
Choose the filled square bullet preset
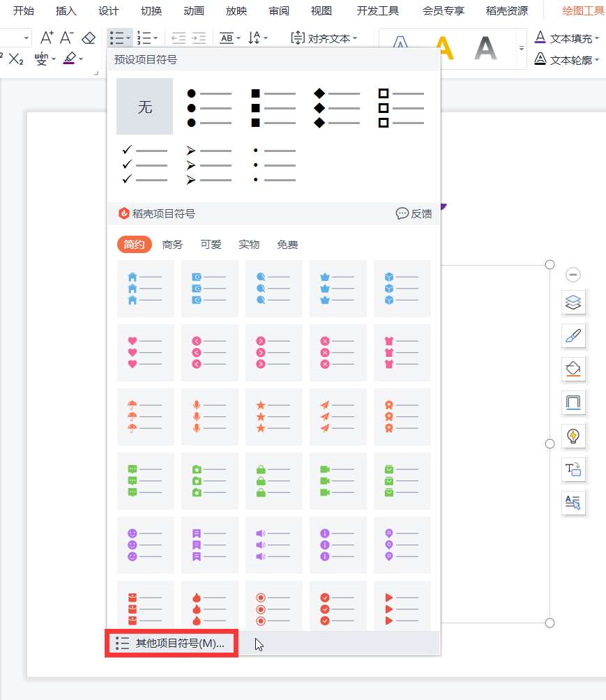click(273, 107)
